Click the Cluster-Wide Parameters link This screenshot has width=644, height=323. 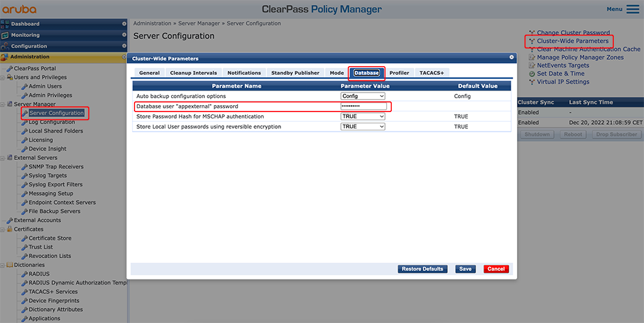(572, 41)
